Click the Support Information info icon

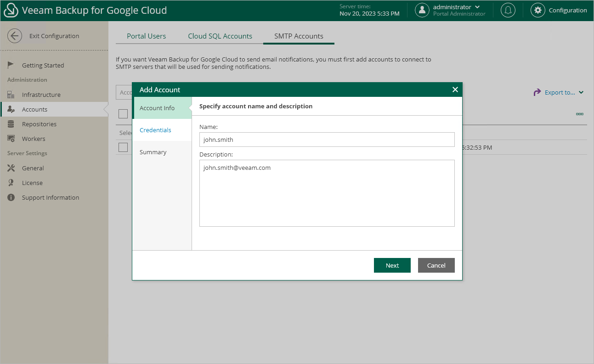[x=11, y=197]
